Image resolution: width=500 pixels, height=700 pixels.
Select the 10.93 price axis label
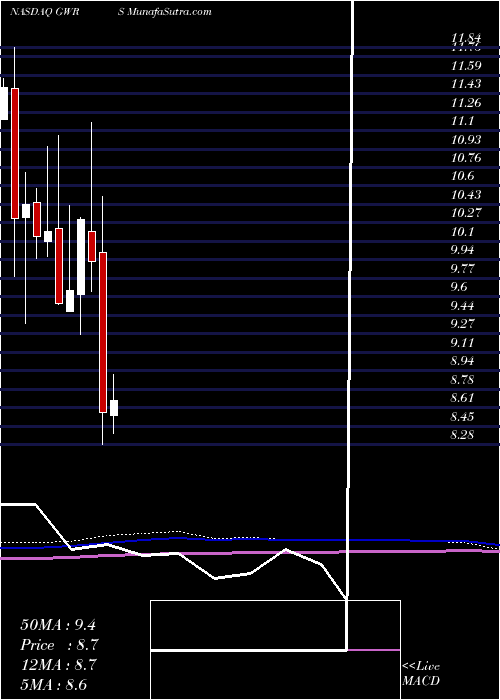(x=466, y=140)
